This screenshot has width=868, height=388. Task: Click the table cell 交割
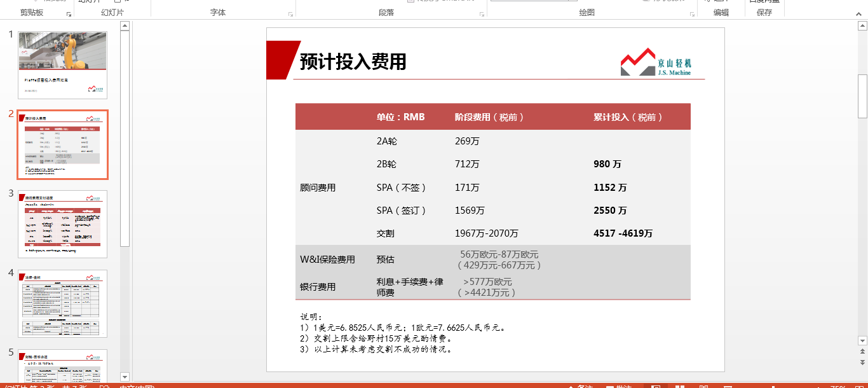pyautogui.click(x=385, y=233)
